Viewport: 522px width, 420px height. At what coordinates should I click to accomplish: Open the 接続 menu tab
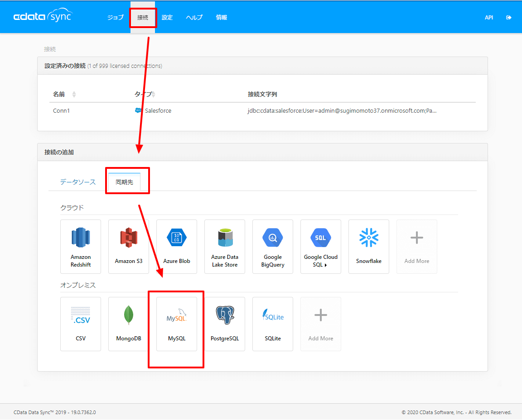coord(142,17)
